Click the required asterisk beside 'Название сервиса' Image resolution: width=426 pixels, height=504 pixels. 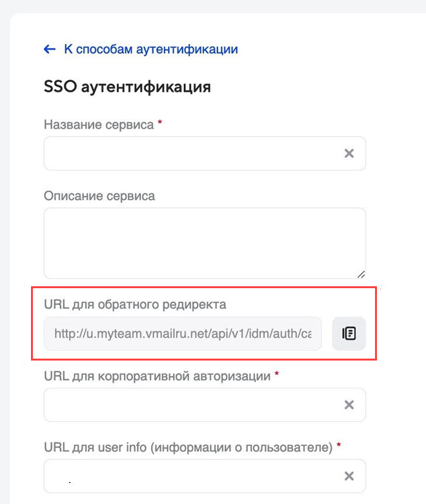tap(159, 123)
